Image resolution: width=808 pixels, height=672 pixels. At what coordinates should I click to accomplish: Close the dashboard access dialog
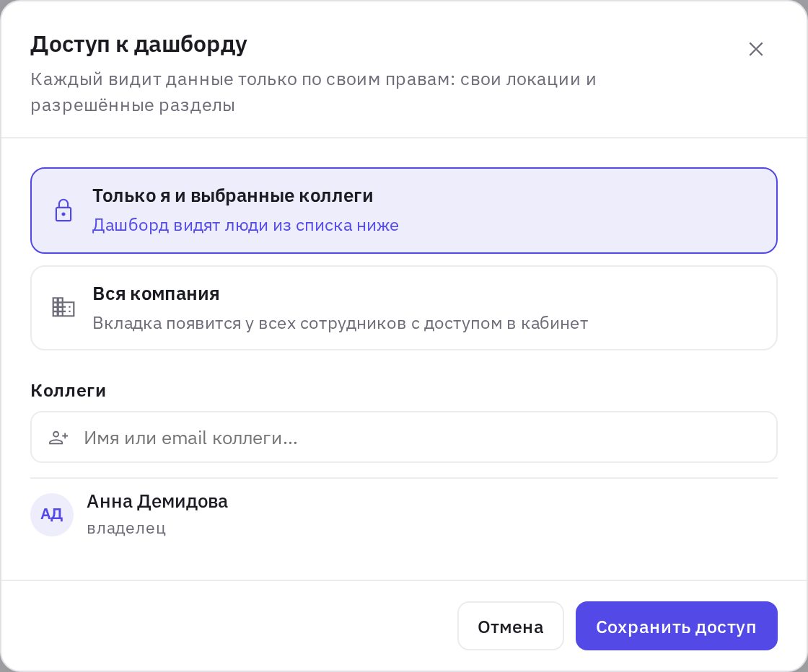pos(755,49)
